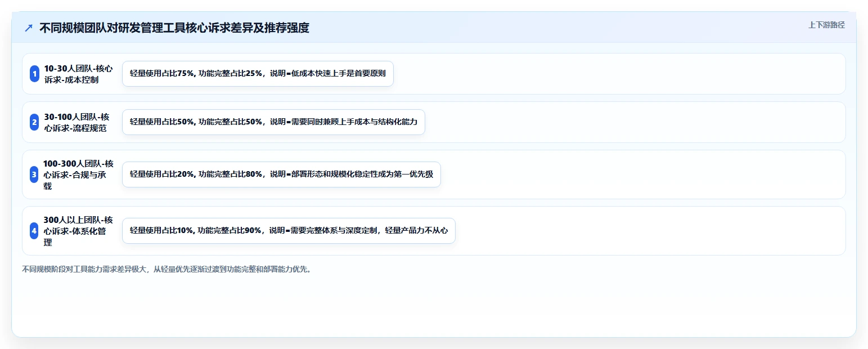This screenshot has width=868, height=349.
Task: Click the box with 轻量使用占比75%
Action: click(258, 74)
